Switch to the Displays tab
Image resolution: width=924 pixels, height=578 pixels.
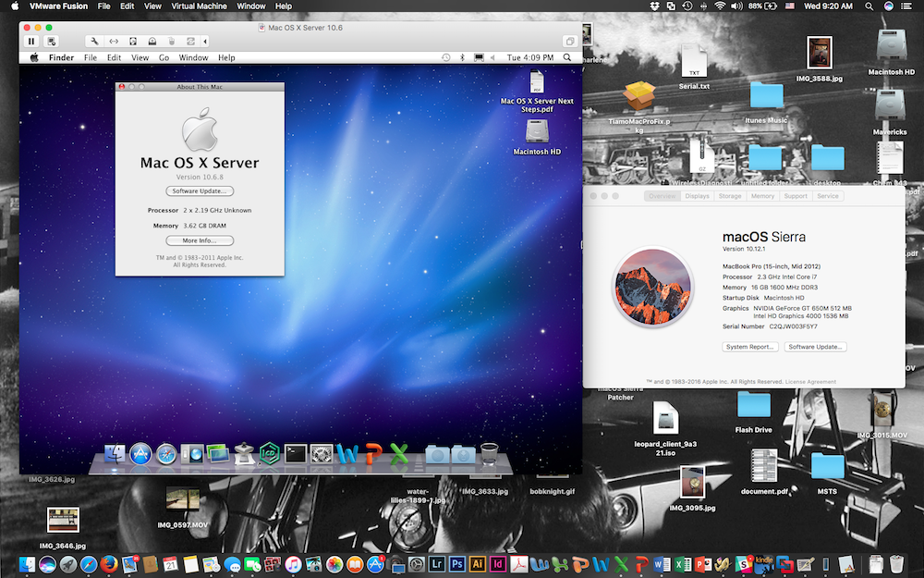click(697, 196)
